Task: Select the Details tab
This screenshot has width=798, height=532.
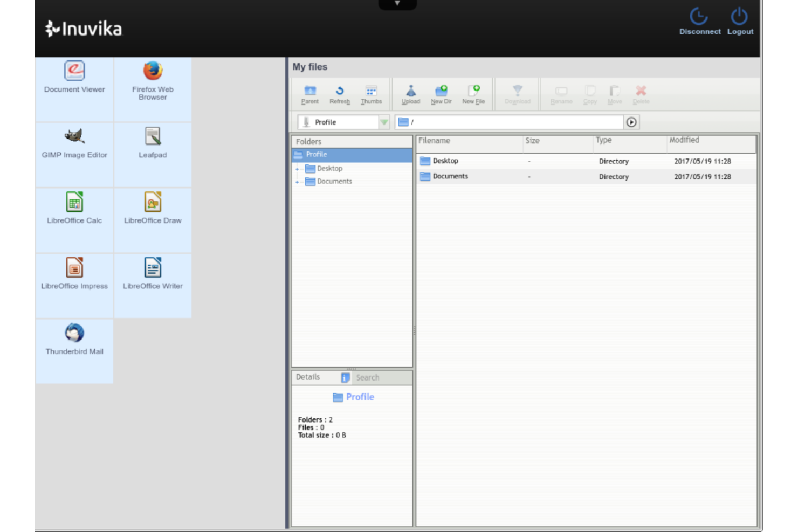Action: [x=307, y=377]
